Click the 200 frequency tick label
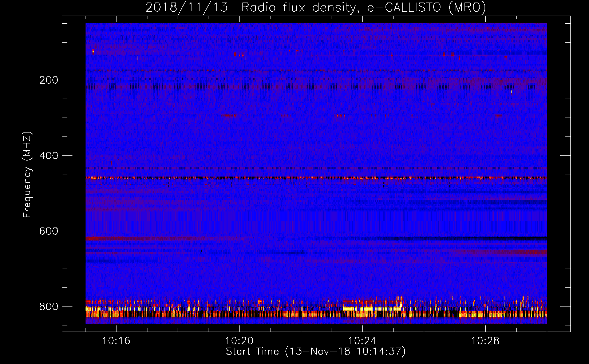 [x=48, y=80]
